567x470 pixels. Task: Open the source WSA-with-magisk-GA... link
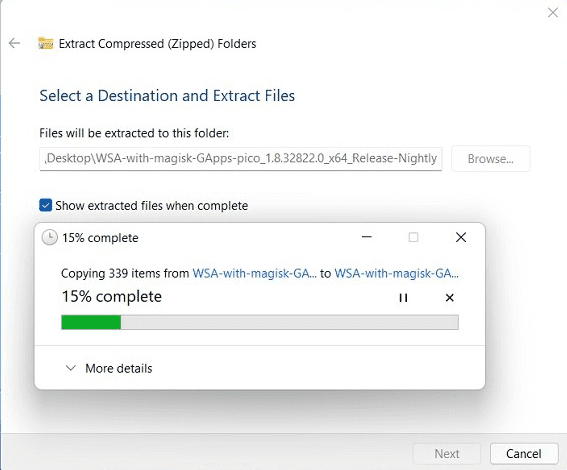[x=254, y=273]
